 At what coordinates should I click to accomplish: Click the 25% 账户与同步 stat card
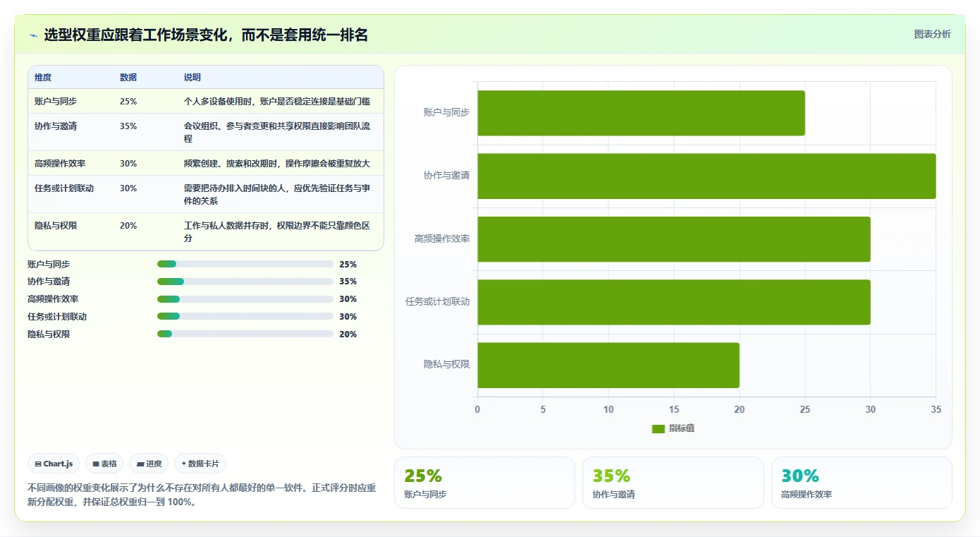484,483
